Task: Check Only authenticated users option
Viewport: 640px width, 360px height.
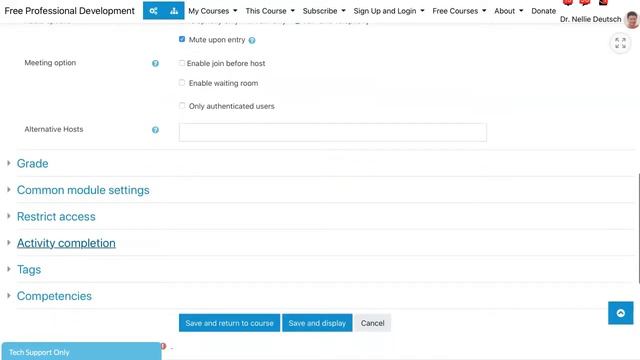Action: pyautogui.click(x=182, y=106)
